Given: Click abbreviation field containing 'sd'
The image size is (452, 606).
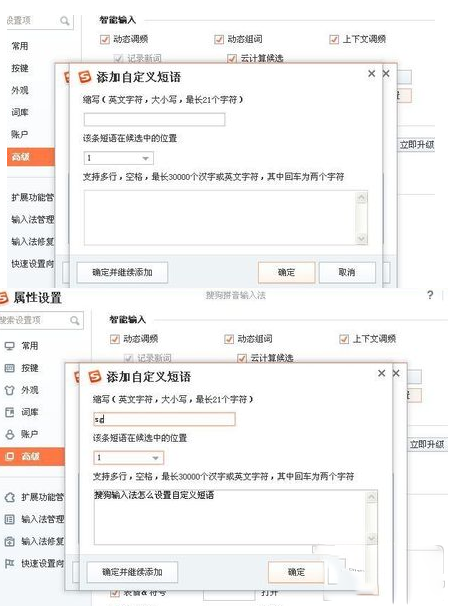Looking at the screenshot, I should tap(165, 419).
